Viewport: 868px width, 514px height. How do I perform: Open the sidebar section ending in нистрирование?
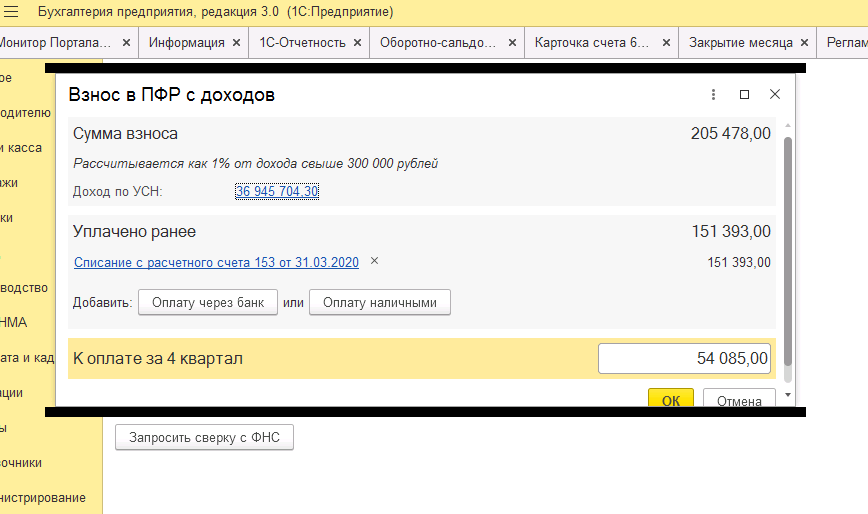click(x=43, y=498)
